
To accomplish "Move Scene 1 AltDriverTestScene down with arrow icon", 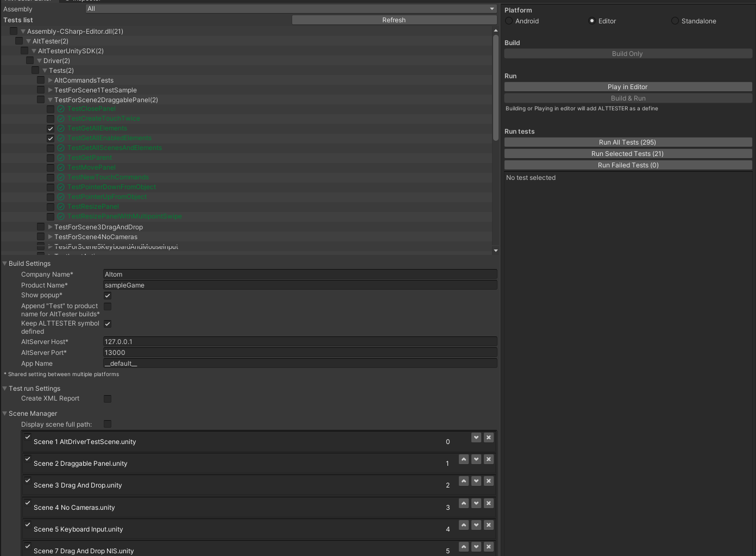I will [x=476, y=437].
